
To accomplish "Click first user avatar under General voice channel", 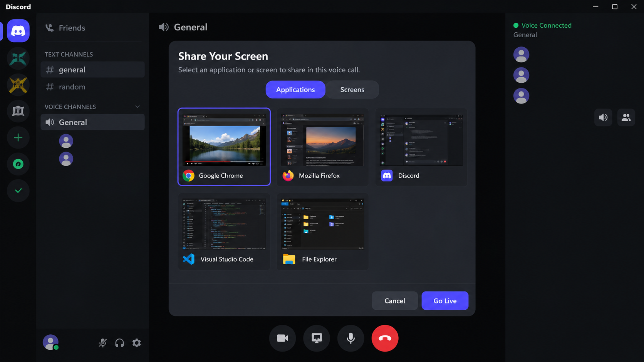I will 66,141.
